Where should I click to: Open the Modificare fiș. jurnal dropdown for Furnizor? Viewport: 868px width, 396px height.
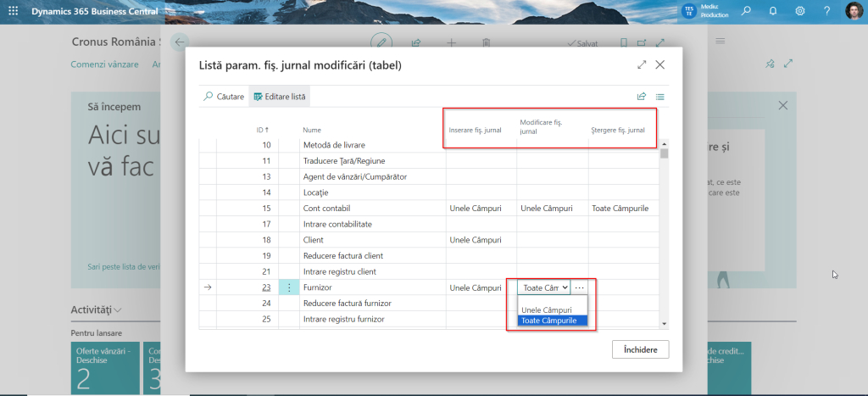tap(544, 288)
